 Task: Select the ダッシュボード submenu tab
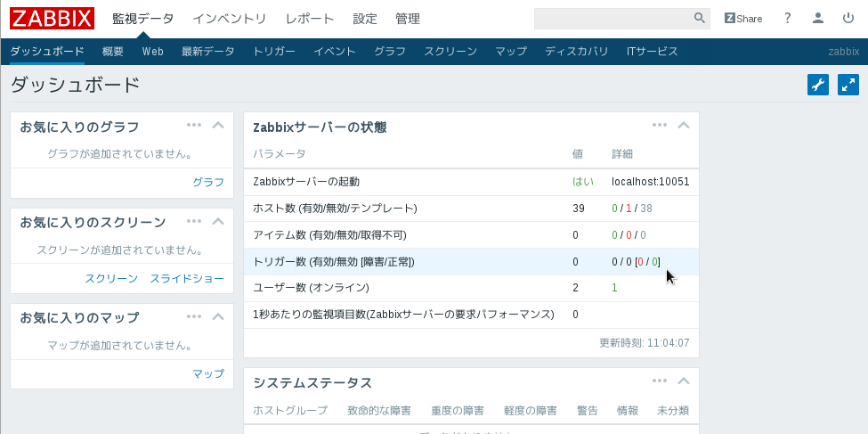pyautogui.click(x=47, y=52)
